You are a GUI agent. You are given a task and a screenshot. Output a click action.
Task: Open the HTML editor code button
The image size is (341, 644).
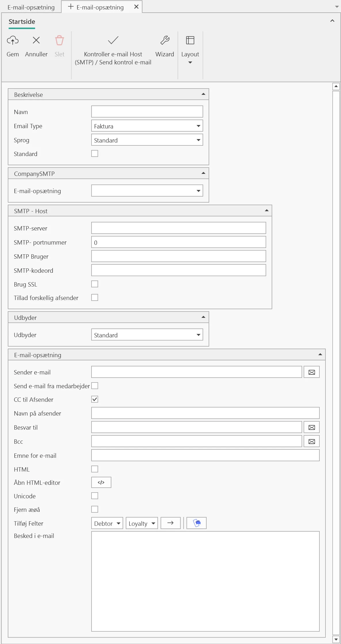tap(101, 482)
